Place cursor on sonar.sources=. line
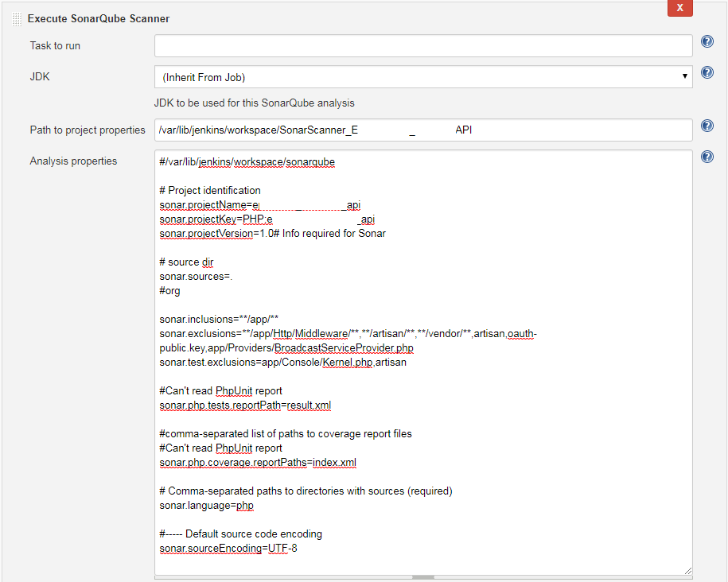The height and width of the screenshot is (582, 728). (196, 276)
